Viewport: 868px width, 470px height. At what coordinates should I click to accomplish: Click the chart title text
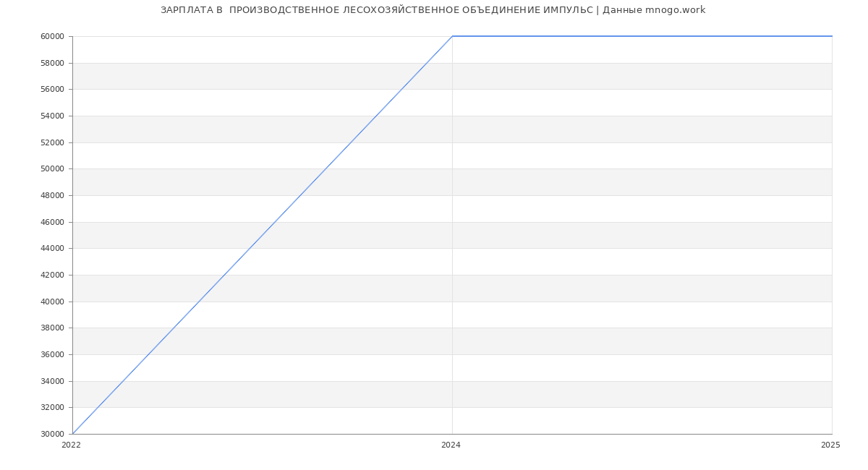point(433,10)
